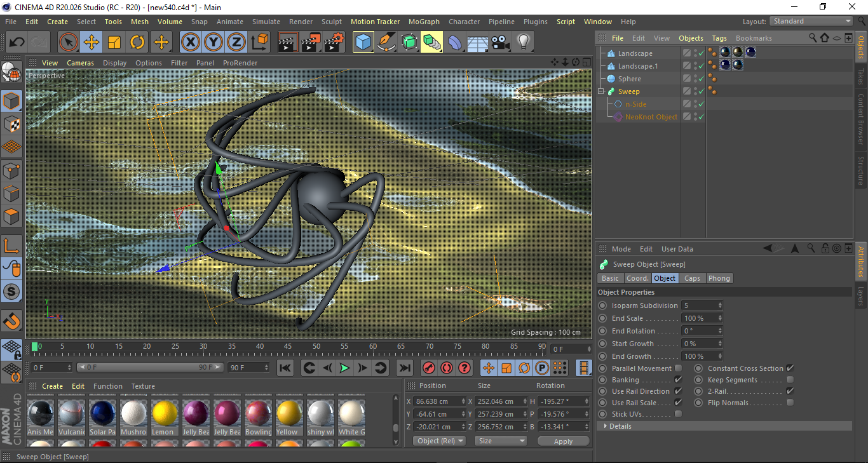The image size is (868, 463).
Task: Open the Takes side tab
Action: 861,76
